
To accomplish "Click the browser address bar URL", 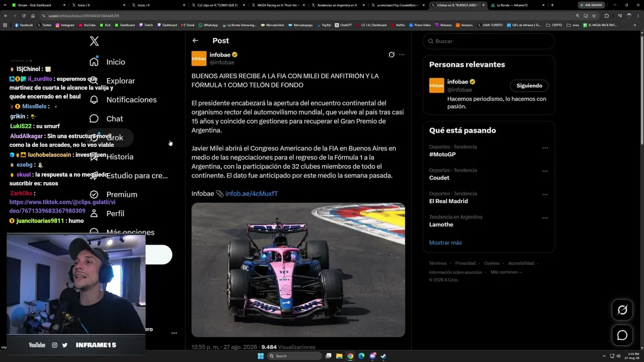I will 84,16.
